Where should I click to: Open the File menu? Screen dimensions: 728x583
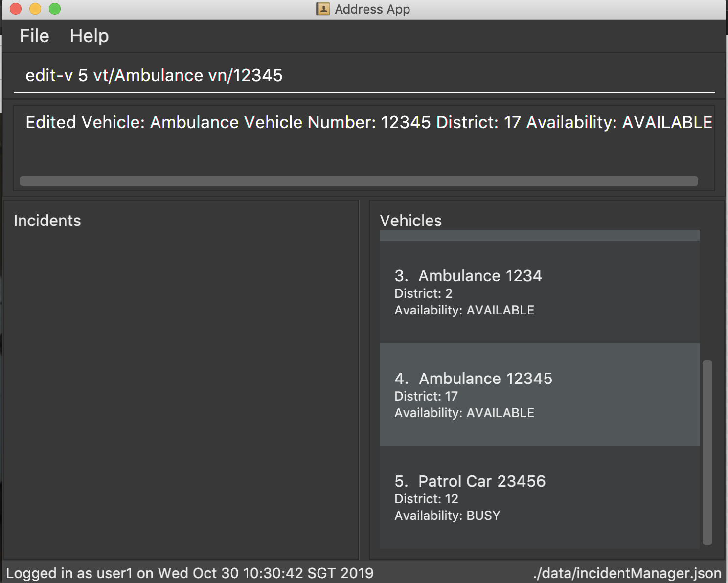coord(34,36)
